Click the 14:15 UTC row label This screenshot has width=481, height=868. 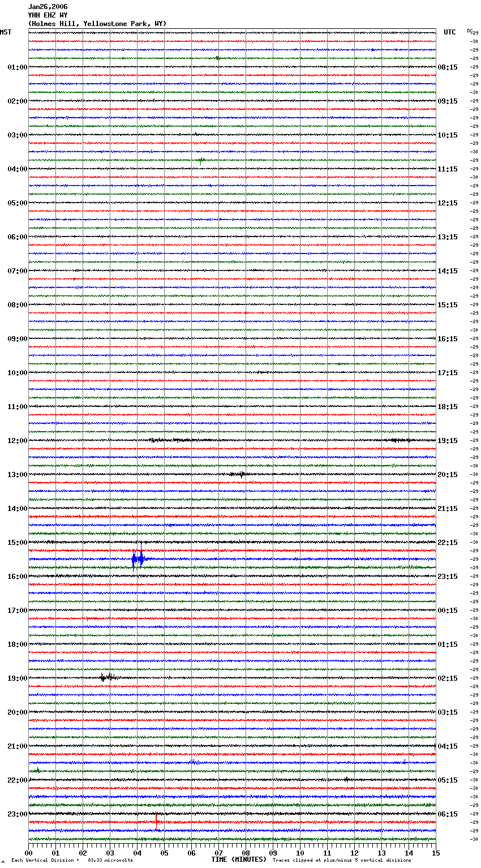pyautogui.click(x=448, y=271)
